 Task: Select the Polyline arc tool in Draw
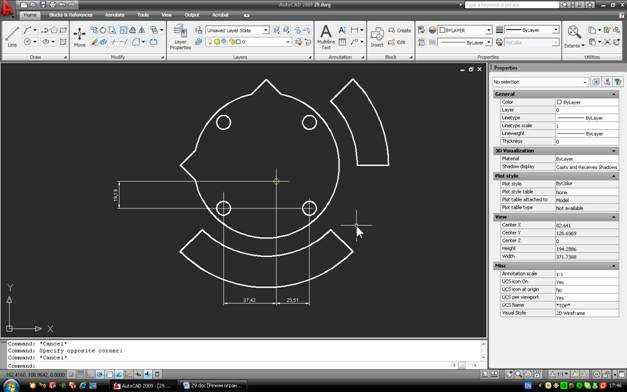point(28,30)
